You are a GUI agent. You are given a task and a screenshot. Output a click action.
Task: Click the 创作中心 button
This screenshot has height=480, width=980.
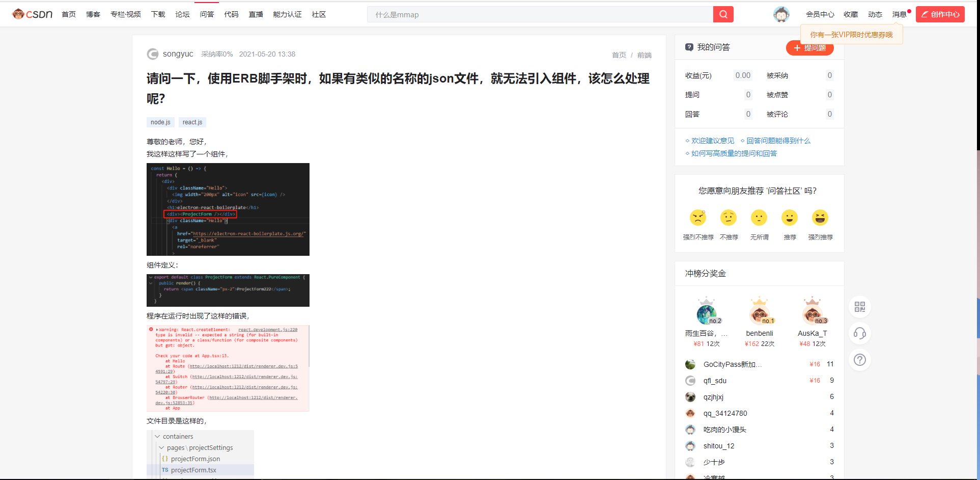(x=940, y=14)
